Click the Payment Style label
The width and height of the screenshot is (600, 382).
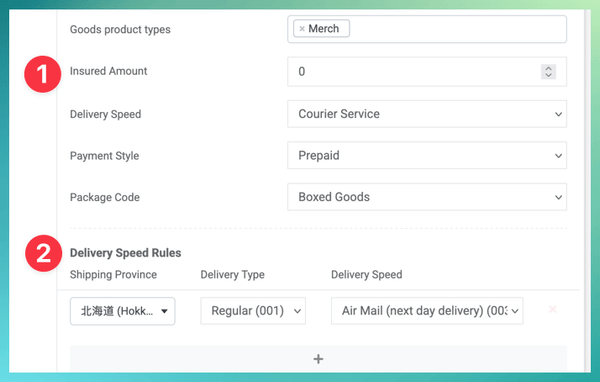104,156
